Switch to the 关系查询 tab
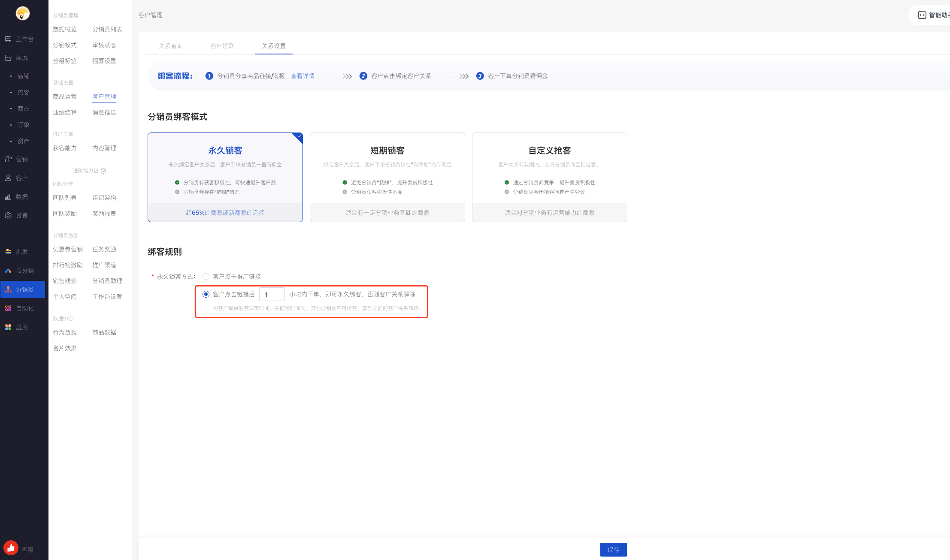The width and height of the screenshot is (950, 560). 171,46
